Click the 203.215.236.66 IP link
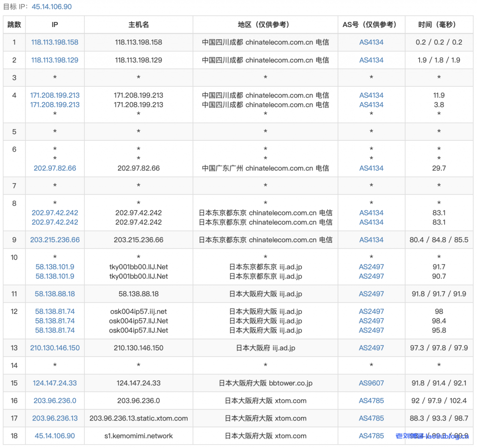 [55, 240]
